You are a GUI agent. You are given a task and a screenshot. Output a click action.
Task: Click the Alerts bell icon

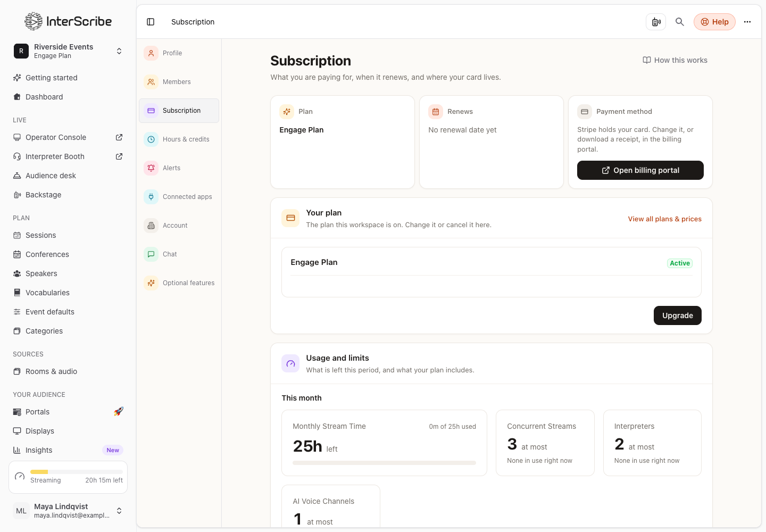tap(151, 168)
